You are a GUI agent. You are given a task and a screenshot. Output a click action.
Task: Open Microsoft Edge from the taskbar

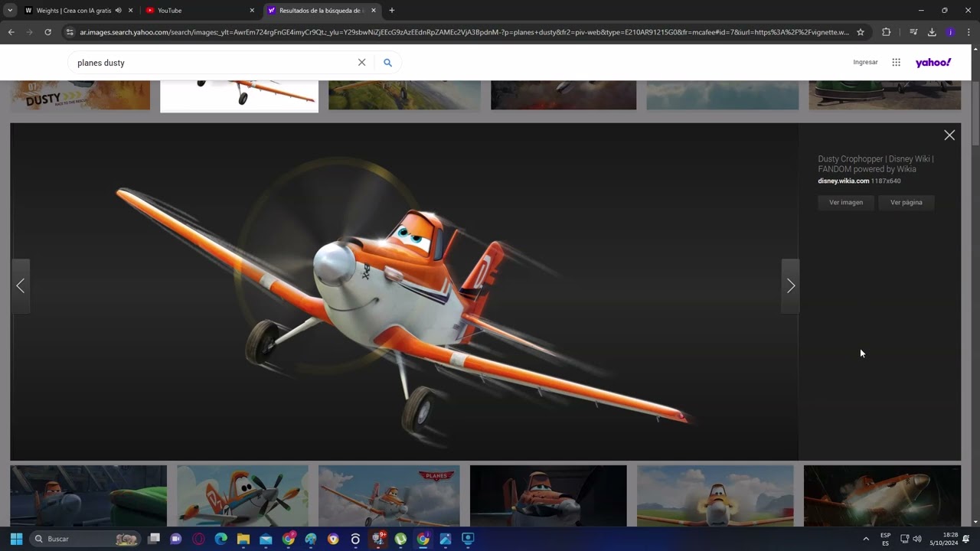220,539
